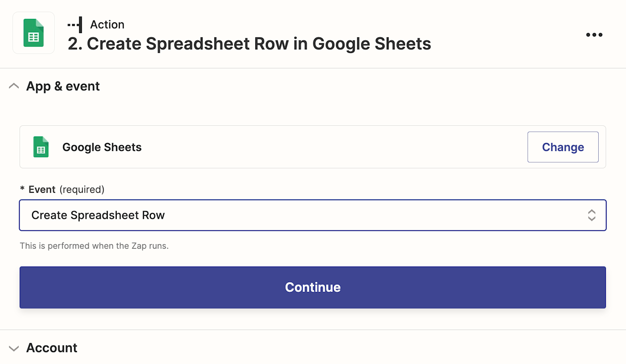Click the Event field label

point(42,190)
